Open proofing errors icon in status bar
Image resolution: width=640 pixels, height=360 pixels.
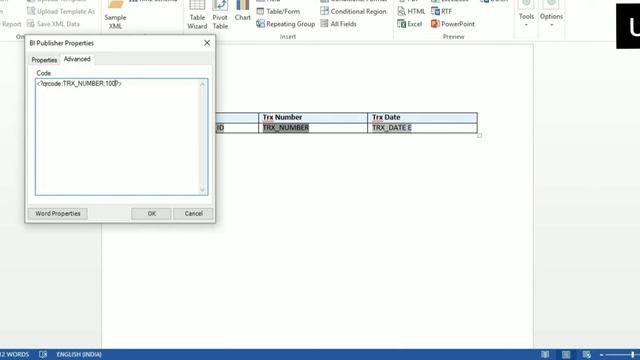click(x=43, y=354)
